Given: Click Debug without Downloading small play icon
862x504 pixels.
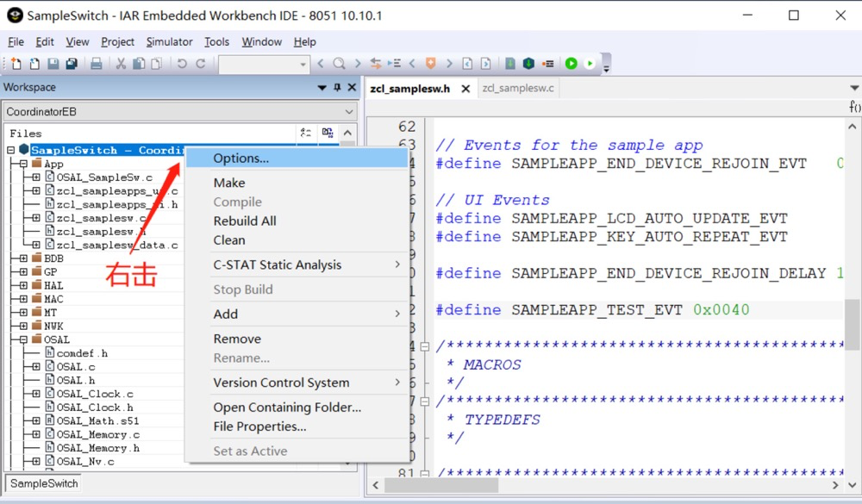Looking at the screenshot, I should click(x=590, y=64).
